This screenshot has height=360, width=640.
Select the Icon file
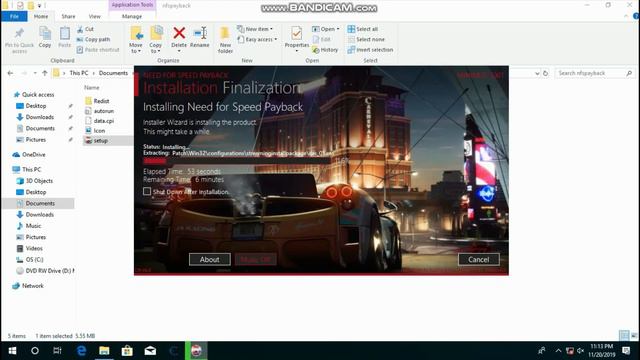point(95,131)
